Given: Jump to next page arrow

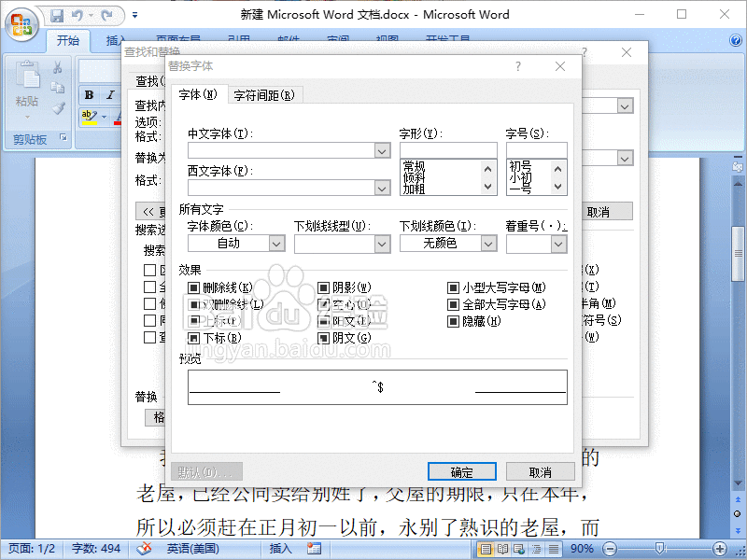Looking at the screenshot, I should pos(737,530).
